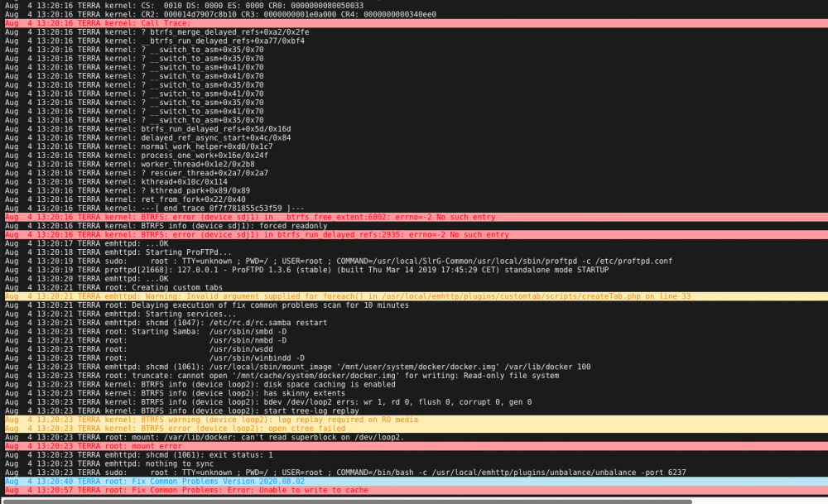Image resolution: width=828 pixels, height=504 pixels.
Task: Click the 'start tree-log replay' line
Action: tap(182, 410)
